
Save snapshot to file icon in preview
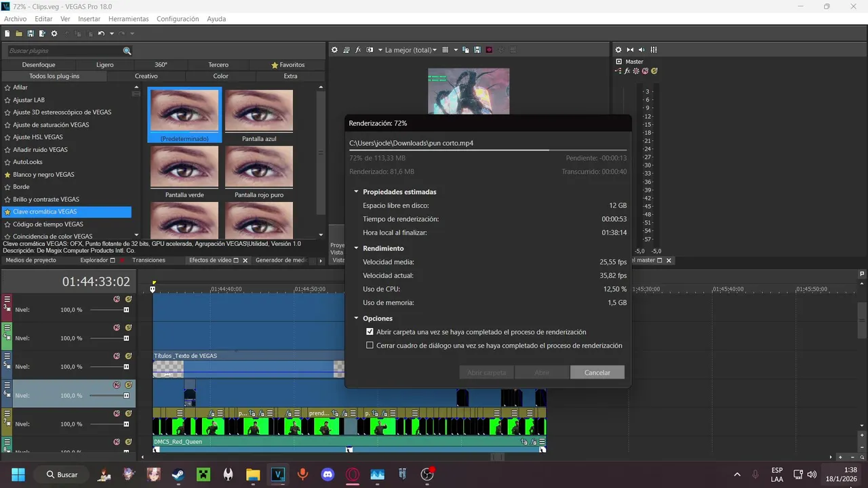pyautogui.click(x=478, y=49)
